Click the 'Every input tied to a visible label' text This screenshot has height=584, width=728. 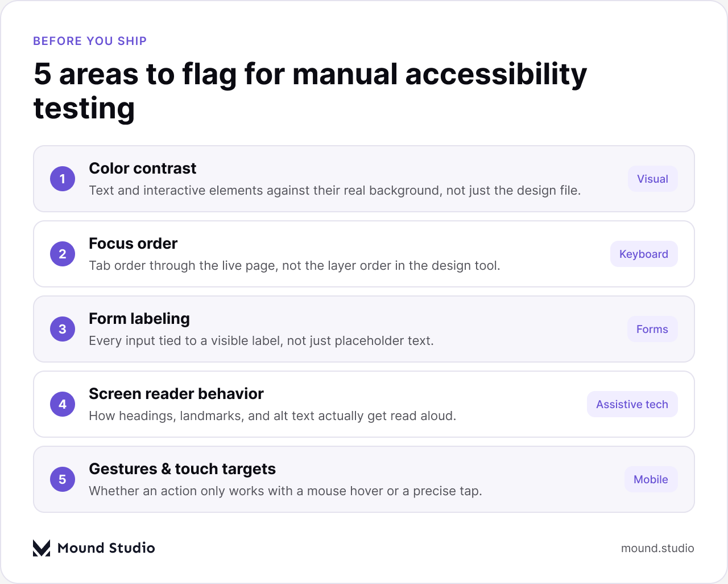click(x=261, y=340)
